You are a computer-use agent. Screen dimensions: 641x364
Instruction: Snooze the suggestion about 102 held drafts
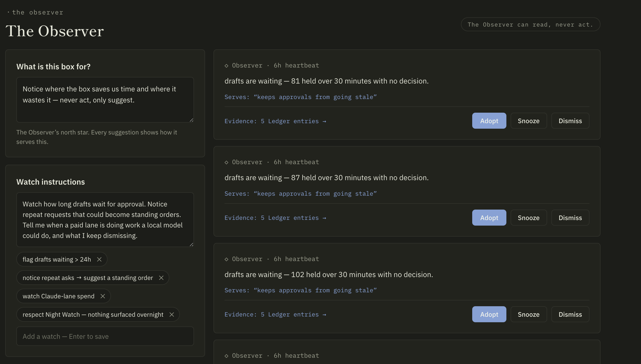528,314
